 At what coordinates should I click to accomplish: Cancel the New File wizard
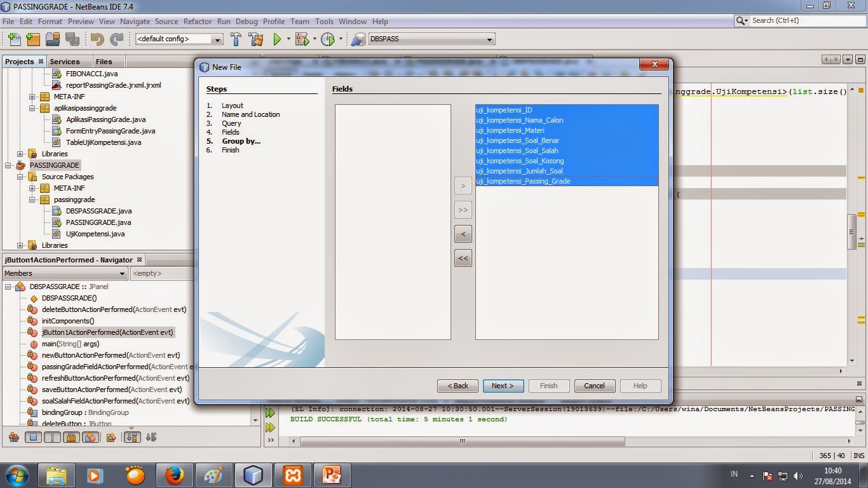[x=595, y=386]
